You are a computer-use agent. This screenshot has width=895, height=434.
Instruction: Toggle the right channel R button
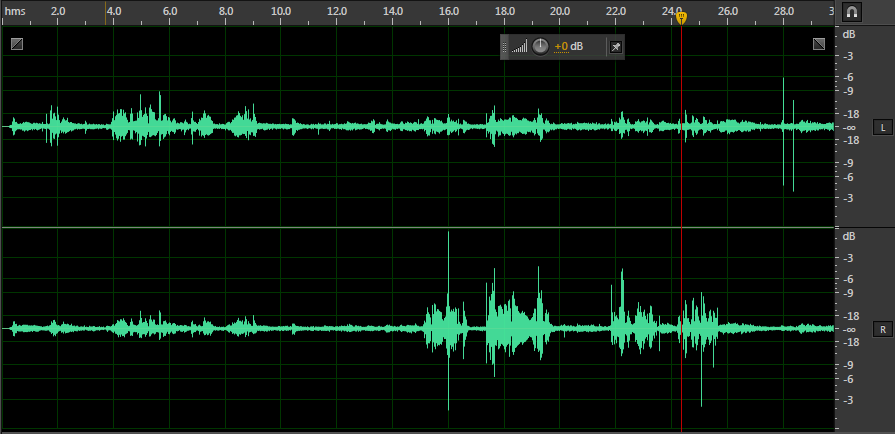point(882,329)
